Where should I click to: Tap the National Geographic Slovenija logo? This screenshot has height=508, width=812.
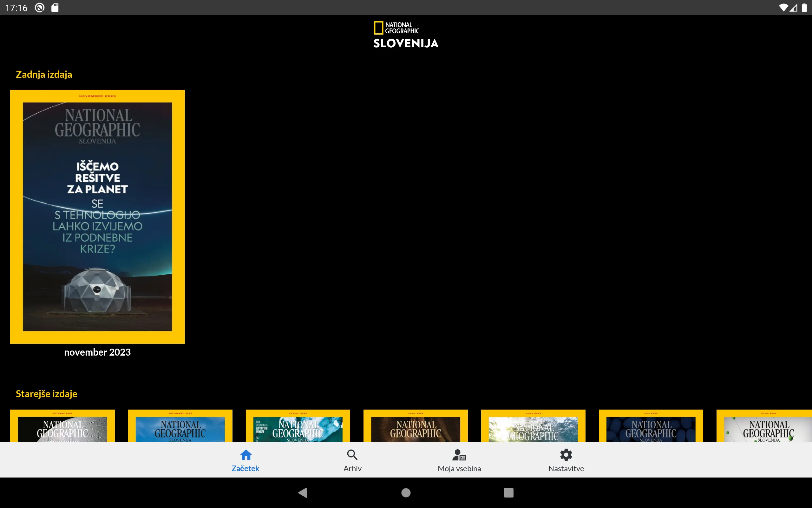(x=406, y=35)
